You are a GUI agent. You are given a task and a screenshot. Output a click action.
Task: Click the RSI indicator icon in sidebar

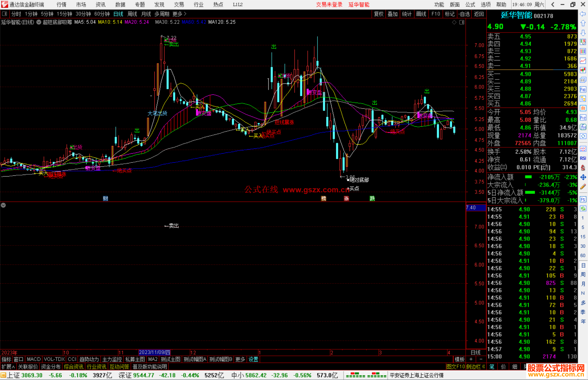click(583, 158)
